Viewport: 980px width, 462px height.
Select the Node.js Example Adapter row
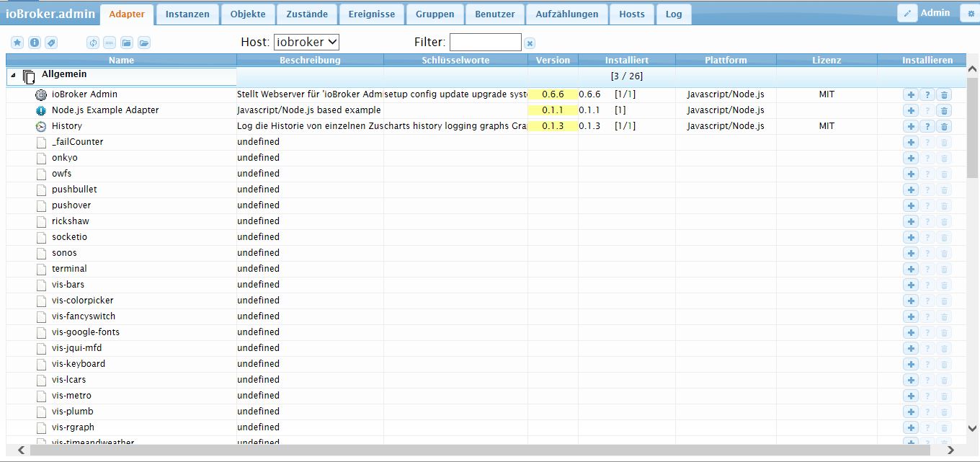click(x=486, y=110)
